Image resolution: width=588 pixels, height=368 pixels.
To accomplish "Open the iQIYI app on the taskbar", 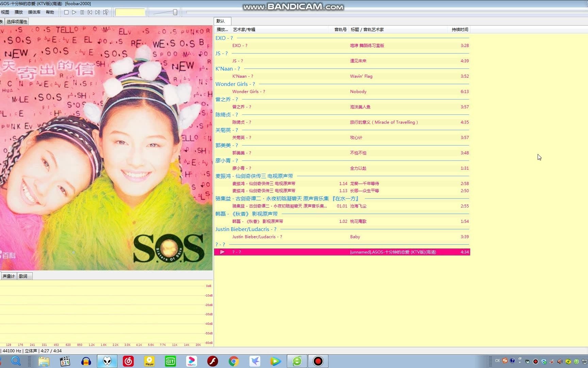I will (x=170, y=361).
